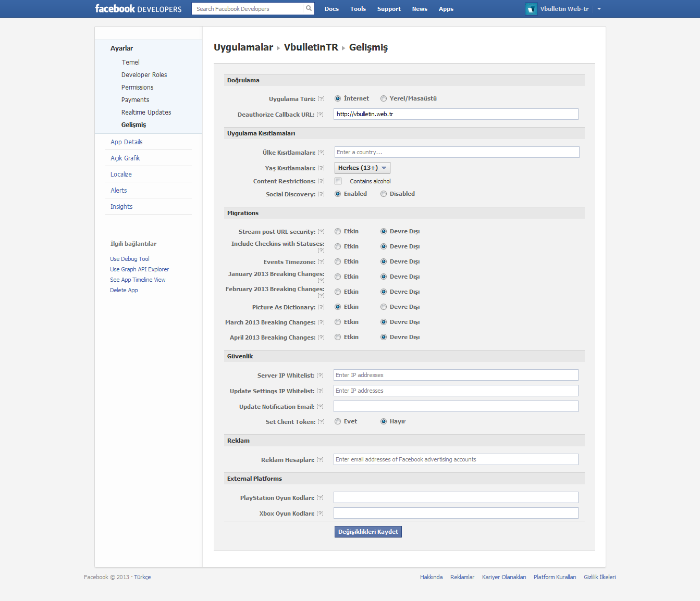Screen dimensions: 700x601
Task: Click the search magnifier icon
Action: pyautogui.click(x=309, y=8)
